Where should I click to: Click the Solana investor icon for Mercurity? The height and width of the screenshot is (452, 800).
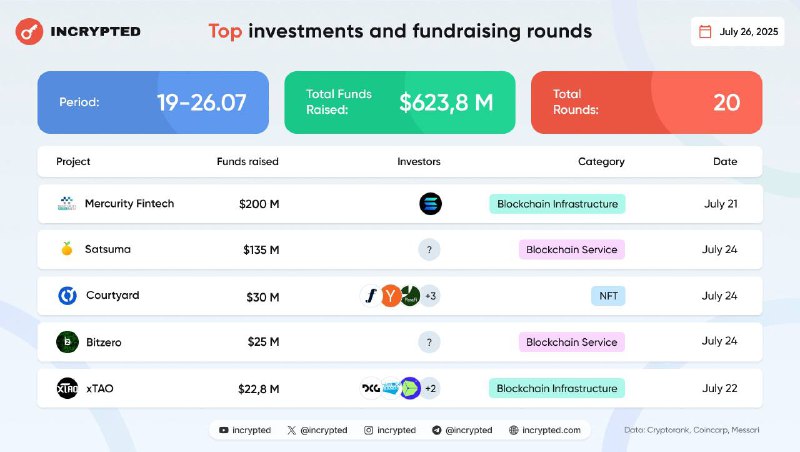tap(430, 204)
